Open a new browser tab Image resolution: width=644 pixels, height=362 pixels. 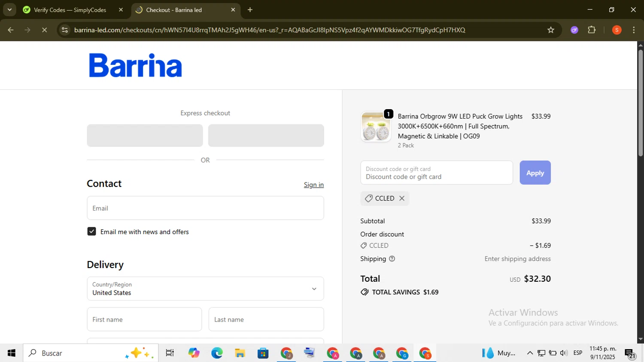pos(250,10)
